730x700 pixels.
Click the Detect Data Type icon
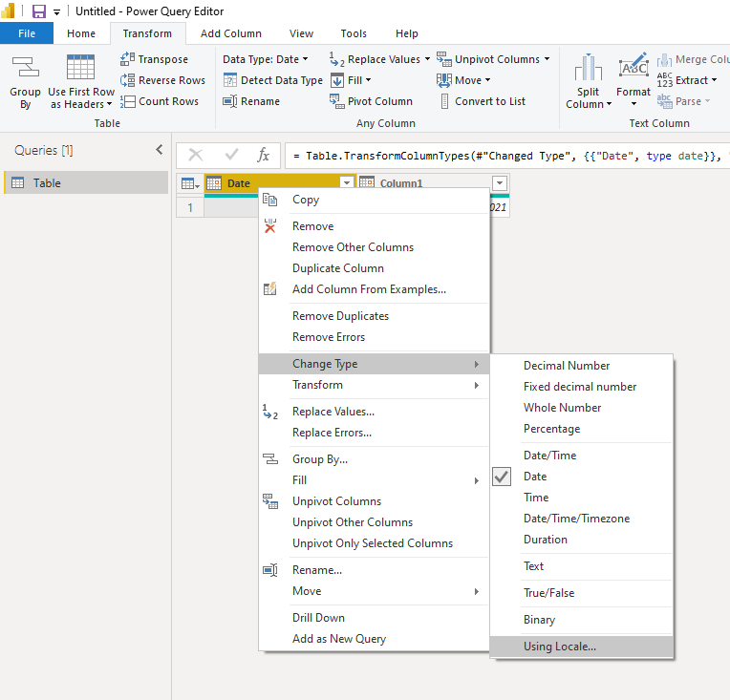[230, 80]
